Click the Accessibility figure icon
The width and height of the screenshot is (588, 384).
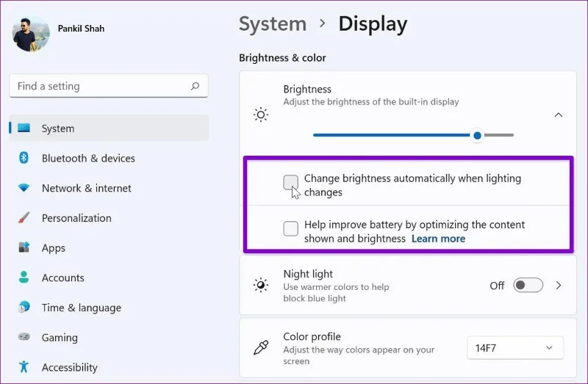point(24,367)
